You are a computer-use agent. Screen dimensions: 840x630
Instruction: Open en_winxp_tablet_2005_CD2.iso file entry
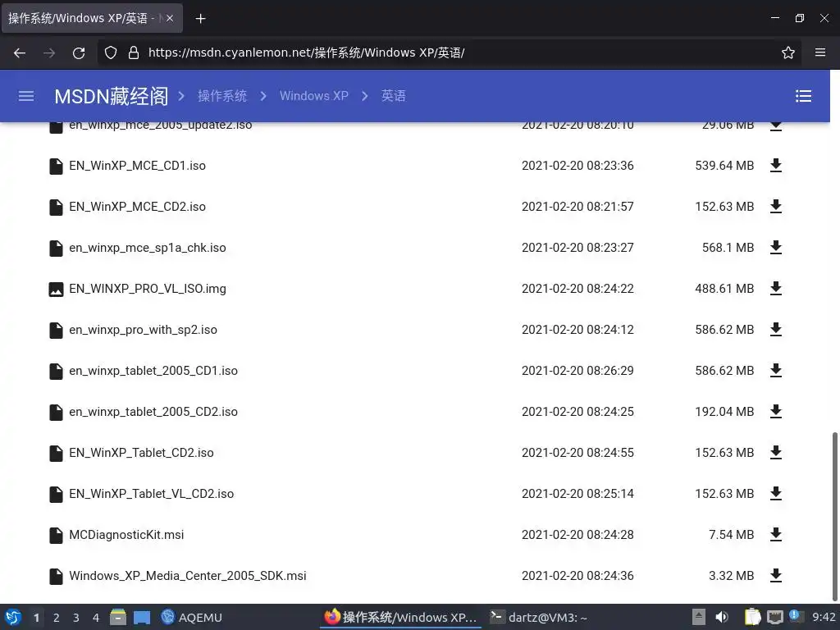point(153,412)
